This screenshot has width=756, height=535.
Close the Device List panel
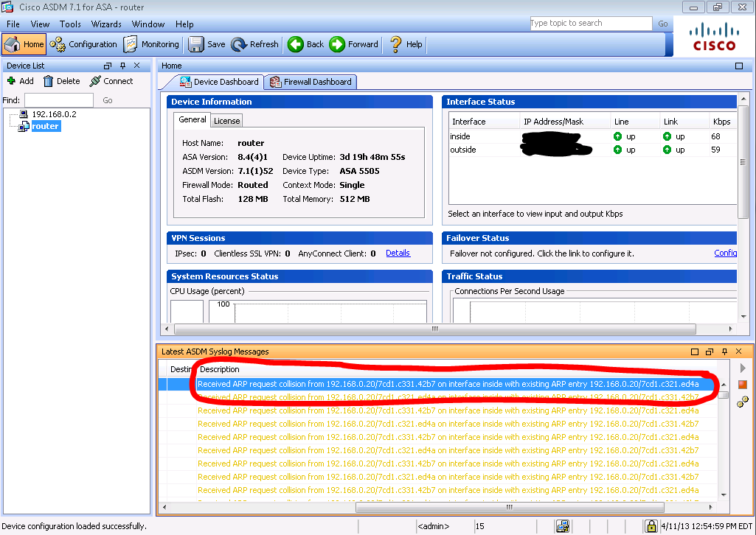point(137,66)
